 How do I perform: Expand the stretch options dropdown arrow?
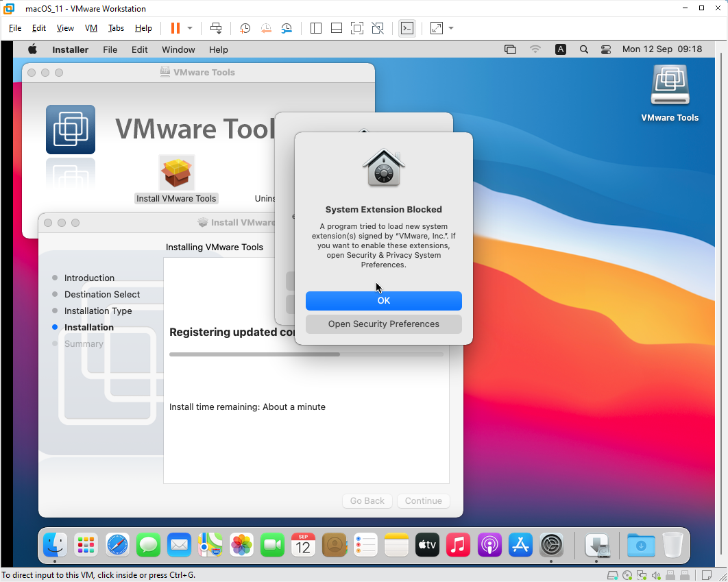tap(451, 28)
